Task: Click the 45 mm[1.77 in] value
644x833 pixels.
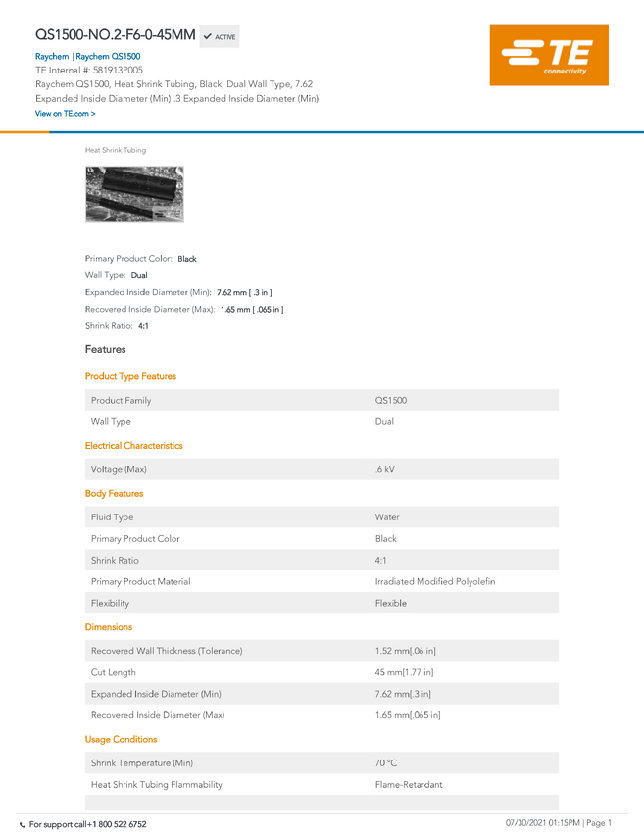Action: pos(405,672)
